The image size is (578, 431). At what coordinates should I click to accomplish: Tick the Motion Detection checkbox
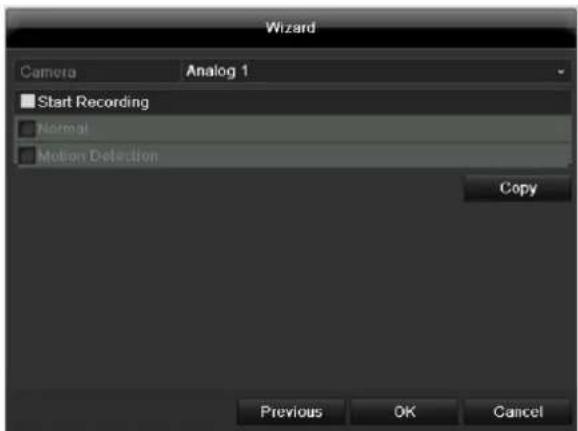pyautogui.click(x=27, y=156)
